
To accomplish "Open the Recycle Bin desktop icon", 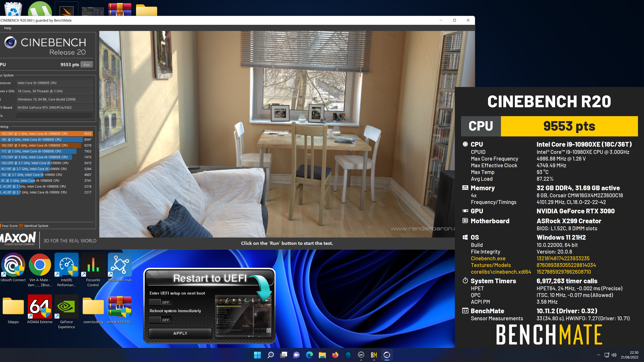I will pos(13,9).
